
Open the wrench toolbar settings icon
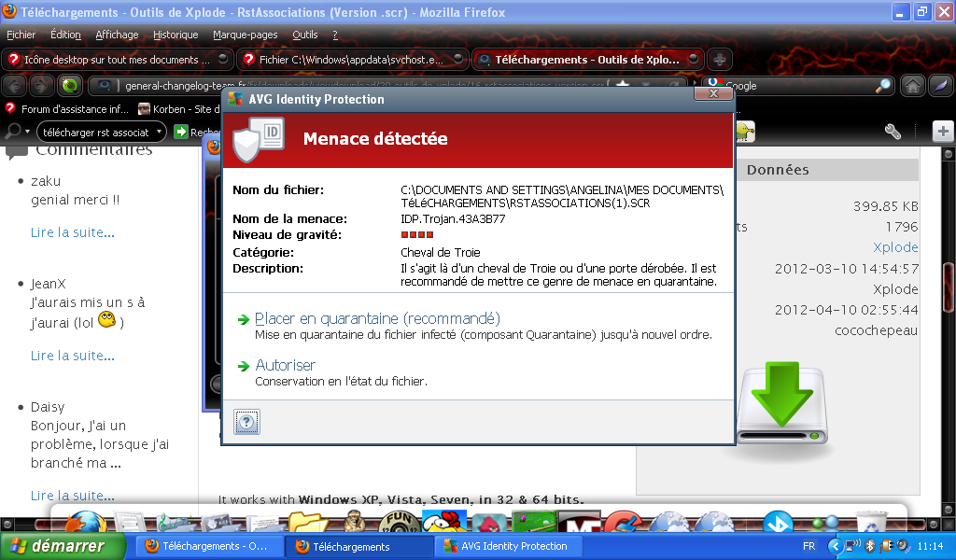(x=893, y=131)
